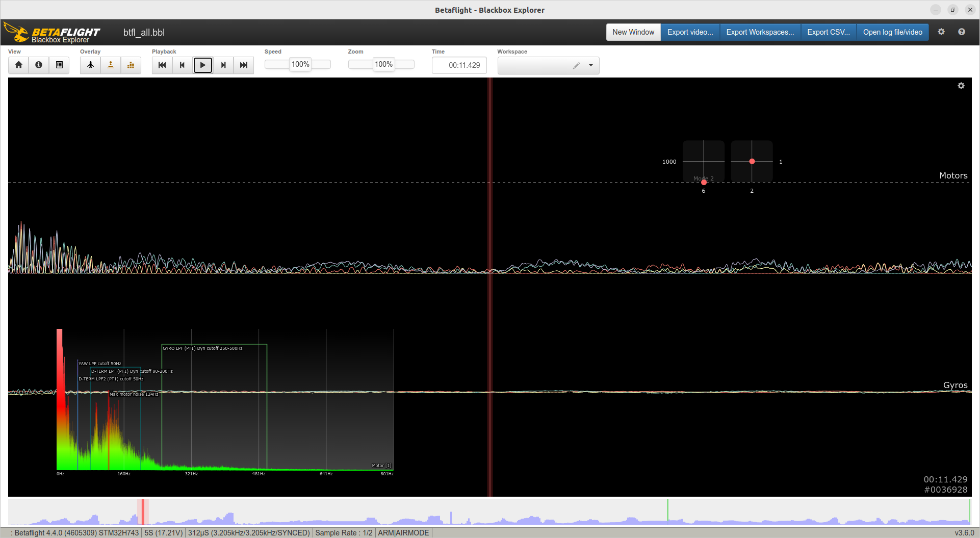This screenshot has height=538, width=980.
Task: Click the Home view icon
Action: tap(18, 65)
